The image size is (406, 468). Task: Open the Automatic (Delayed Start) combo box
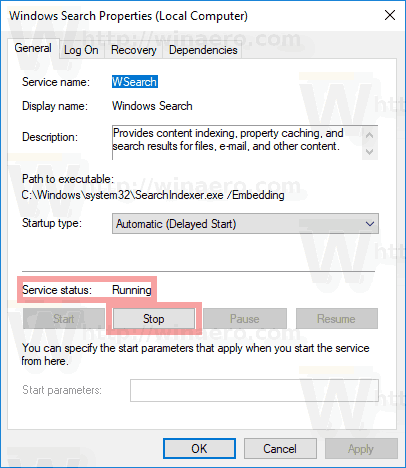click(x=245, y=224)
